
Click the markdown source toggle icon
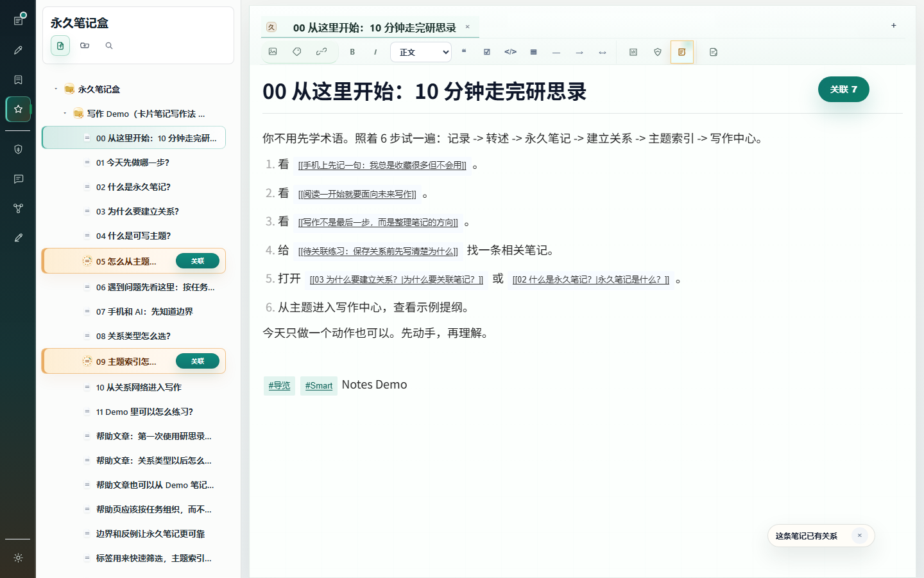633,52
